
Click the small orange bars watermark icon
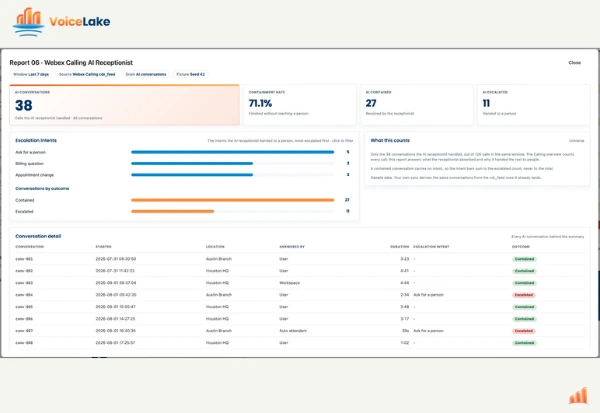pyautogui.click(x=578, y=396)
